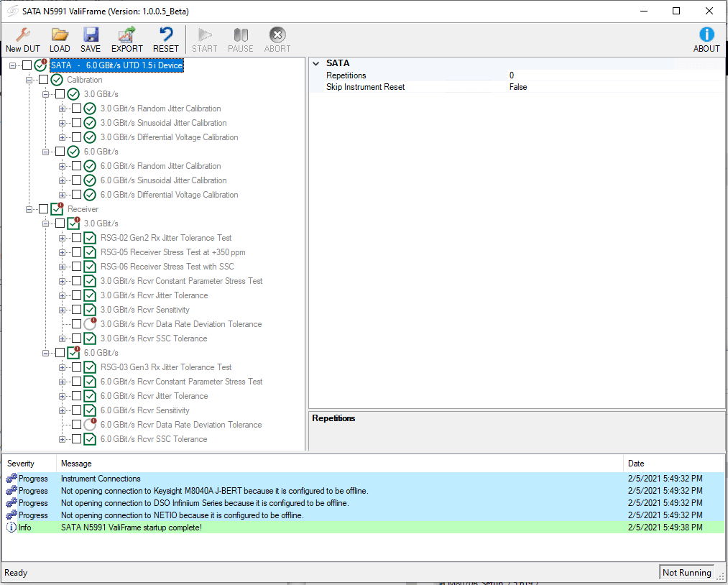Collapse the SATA root tree node
This screenshot has width=728, height=585.
11,65
